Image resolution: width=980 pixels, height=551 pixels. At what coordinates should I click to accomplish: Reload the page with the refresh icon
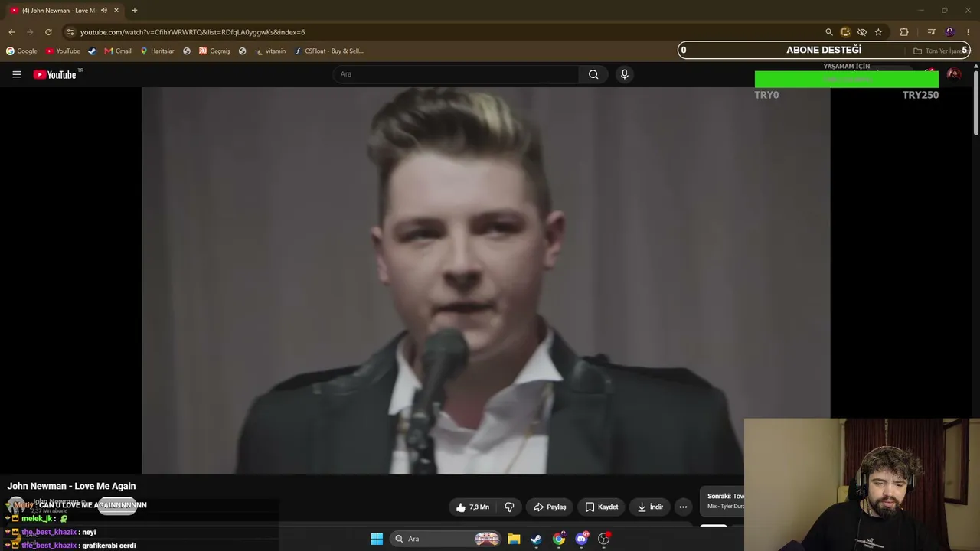tap(48, 32)
